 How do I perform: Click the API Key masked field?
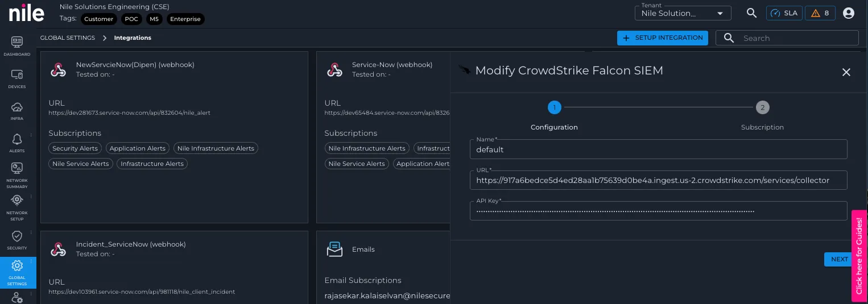658,211
